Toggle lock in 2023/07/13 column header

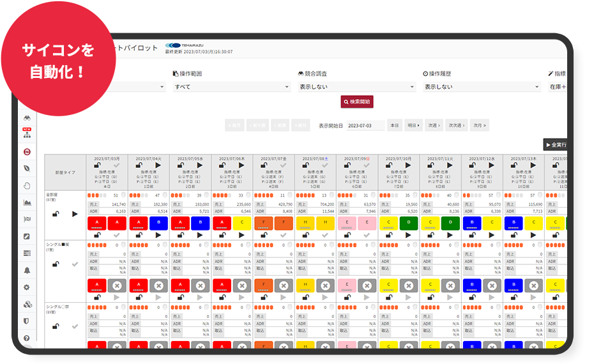click(514, 165)
